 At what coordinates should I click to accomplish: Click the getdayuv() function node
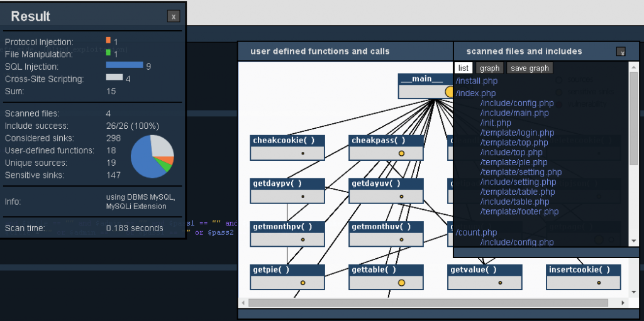tap(386, 183)
